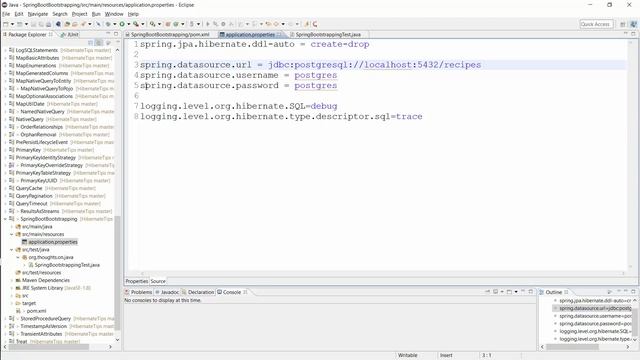Screen dimensions: 640x360
Task: Select the QueryCache project
Action: tap(29, 188)
